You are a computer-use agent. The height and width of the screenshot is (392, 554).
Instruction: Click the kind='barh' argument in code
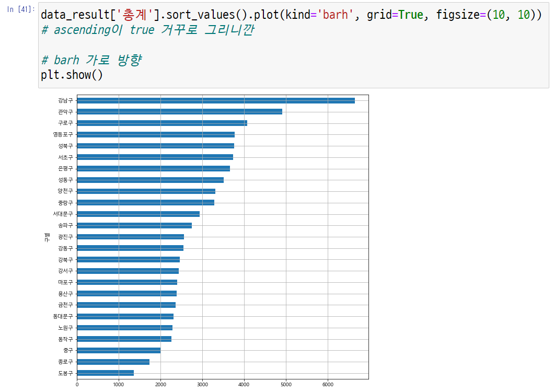point(319,15)
